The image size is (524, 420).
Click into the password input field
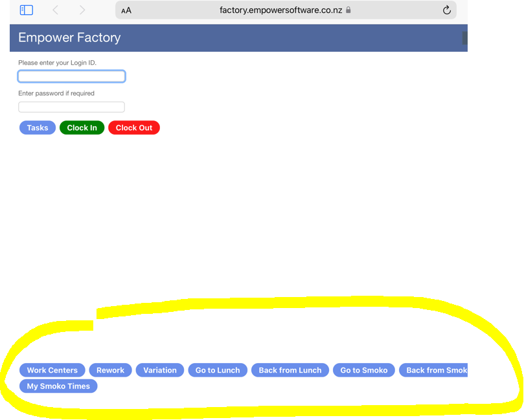point(71,107)
